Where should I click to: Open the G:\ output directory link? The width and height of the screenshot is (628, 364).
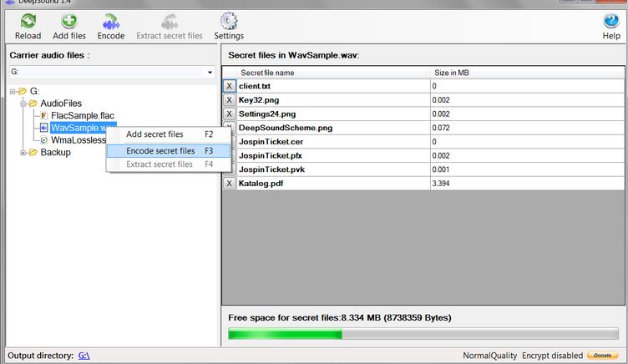tap(84, 356)
